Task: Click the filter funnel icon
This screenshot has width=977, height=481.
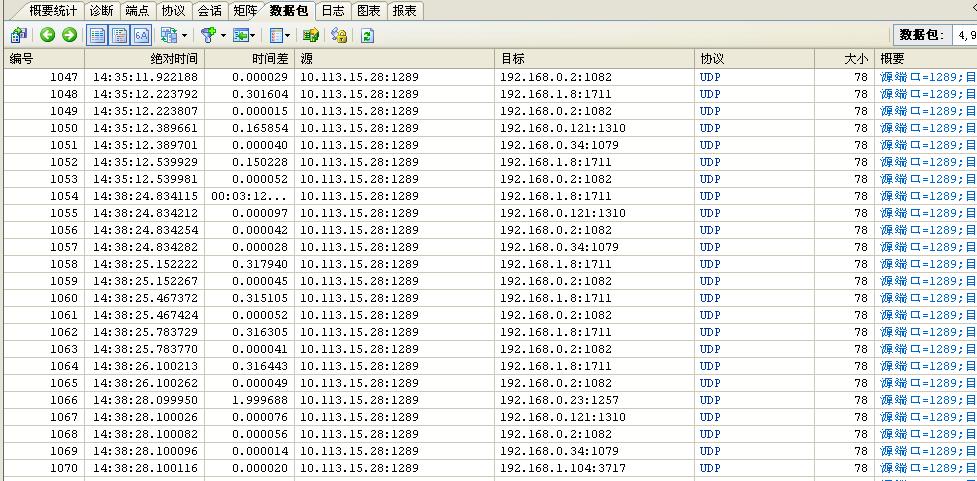Action: pyautogui.click(x=207, y=35)
